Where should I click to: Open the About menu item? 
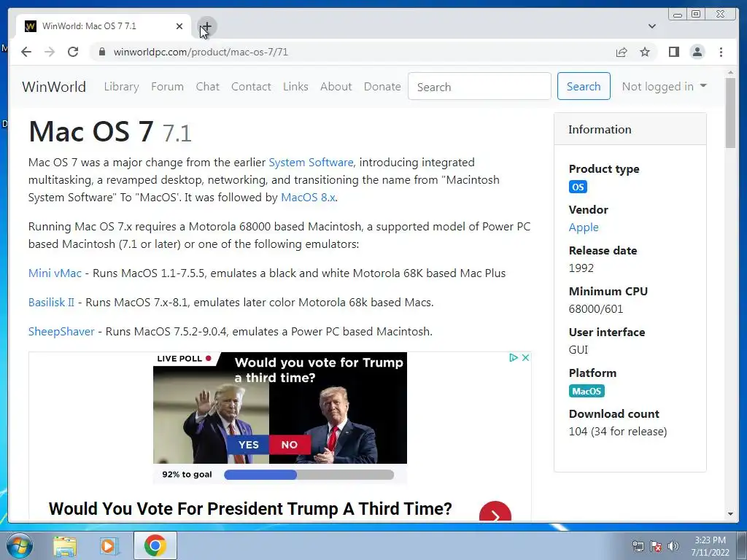click(x=336, y=87)
